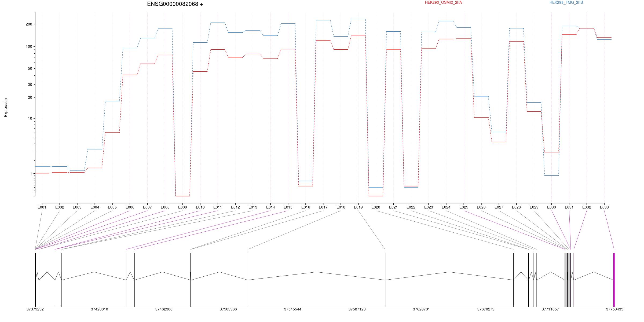The width and height of the screenshot is (644, 322).
Task: Click the exon label E004
Action: [95, 207]
